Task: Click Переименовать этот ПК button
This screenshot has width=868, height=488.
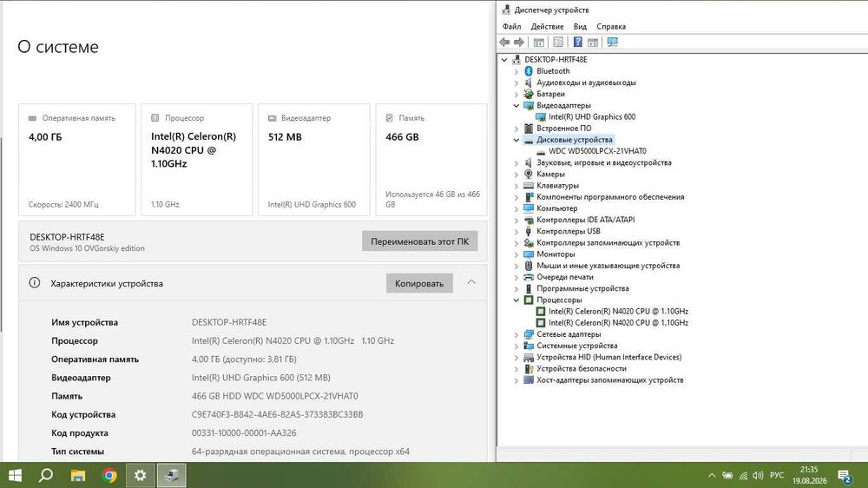Action: pos(419,241)
